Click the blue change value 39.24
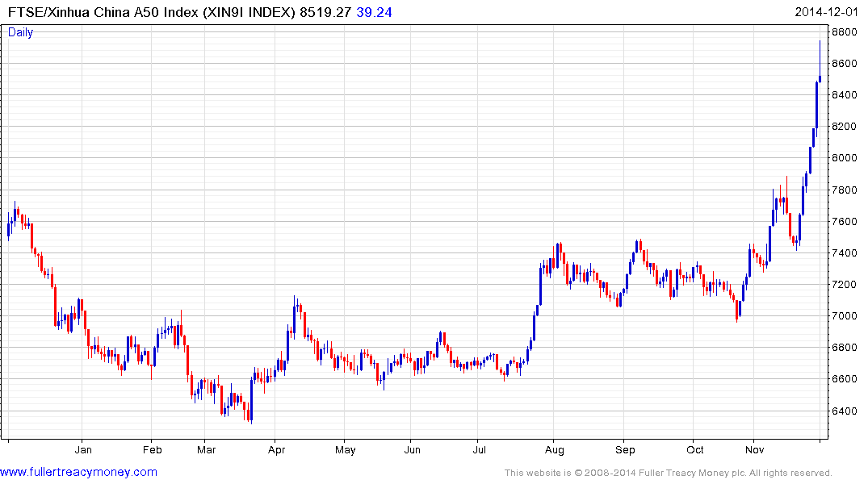 [374, 12]
